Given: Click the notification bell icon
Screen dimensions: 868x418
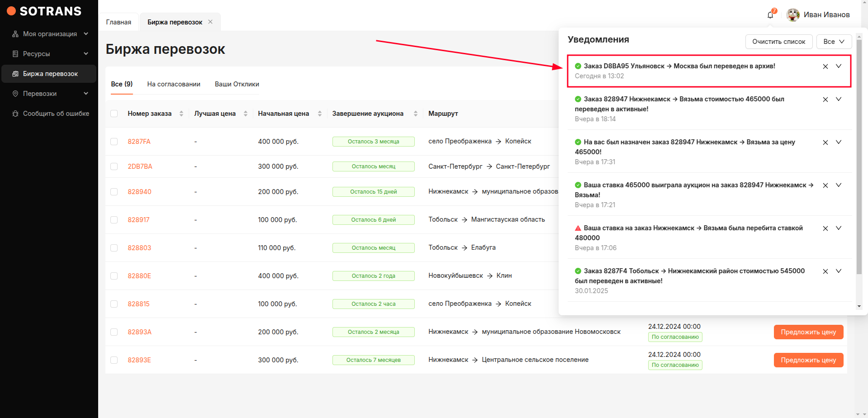Looking at the screenshot, I should (770, 15).
